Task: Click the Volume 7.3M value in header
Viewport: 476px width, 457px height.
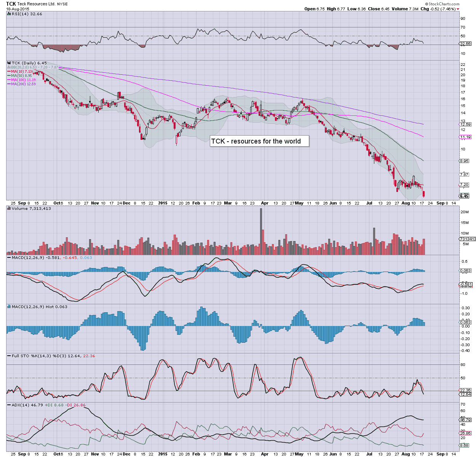Action: (x=405, y=9)
